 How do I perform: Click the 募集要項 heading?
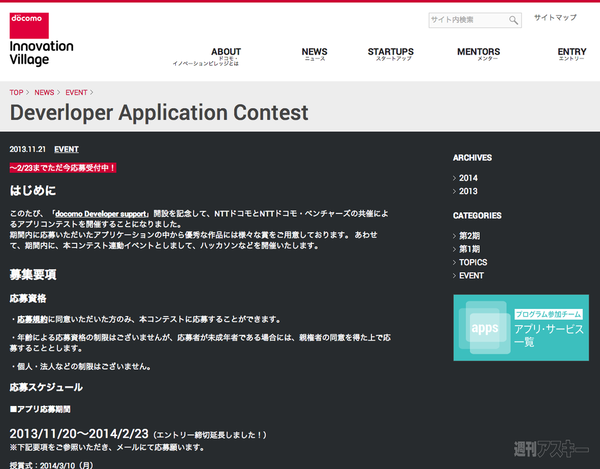pyautogui.click(x=33, y=275)
